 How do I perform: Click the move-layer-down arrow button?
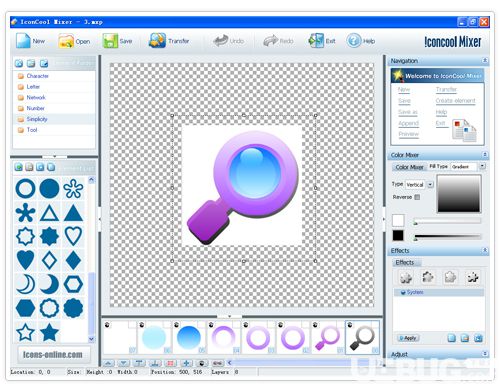124,363
